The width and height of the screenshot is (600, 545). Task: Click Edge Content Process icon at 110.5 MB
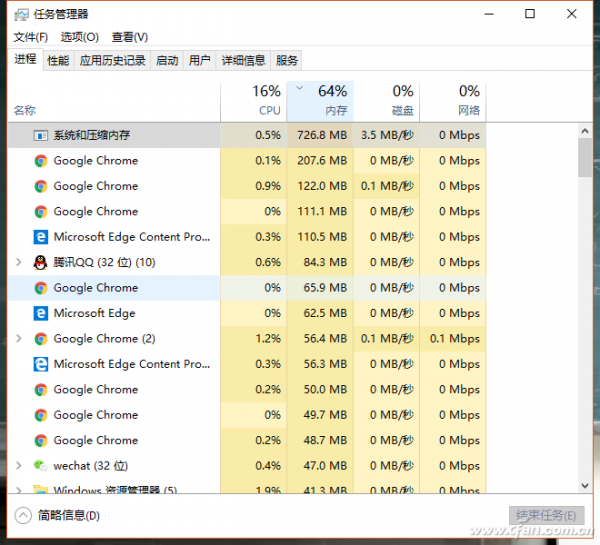pos(41,237)
